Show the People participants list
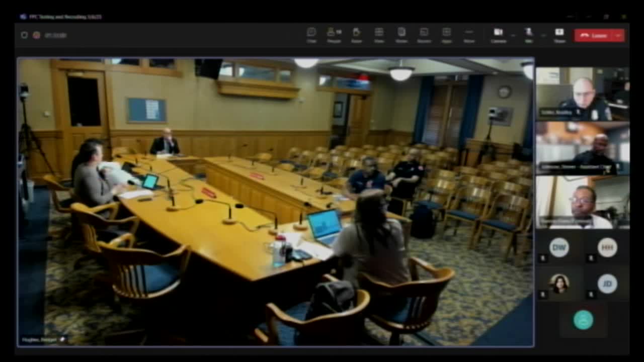644x362 pixels. click(334, 35)
